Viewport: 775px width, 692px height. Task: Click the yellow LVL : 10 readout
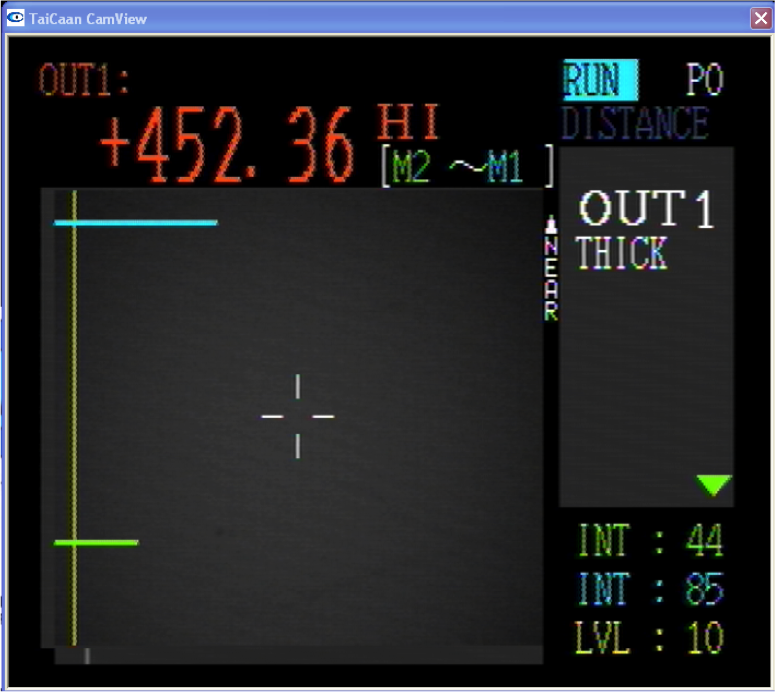(650, 637)
